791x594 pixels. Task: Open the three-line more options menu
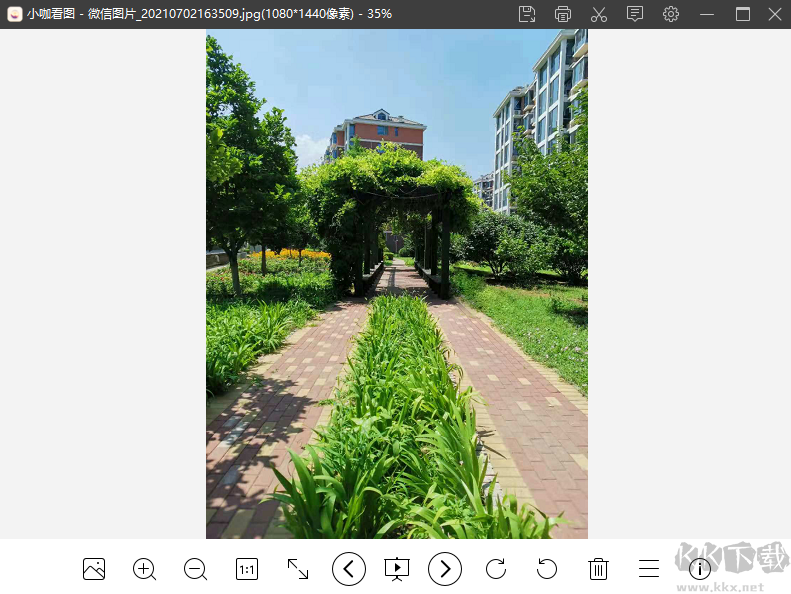pyautogui.click(x=649, y=569)
